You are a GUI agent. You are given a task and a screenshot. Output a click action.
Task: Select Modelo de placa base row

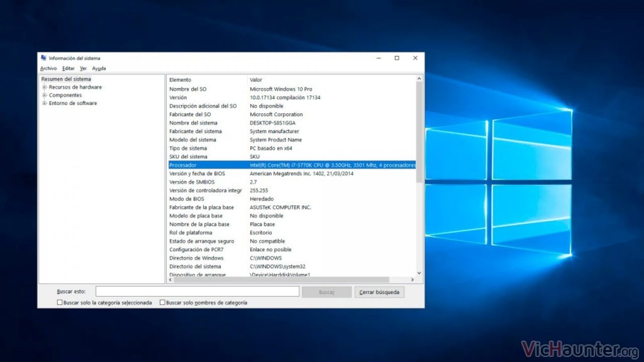pyautogui.click(x=291, y=216)
